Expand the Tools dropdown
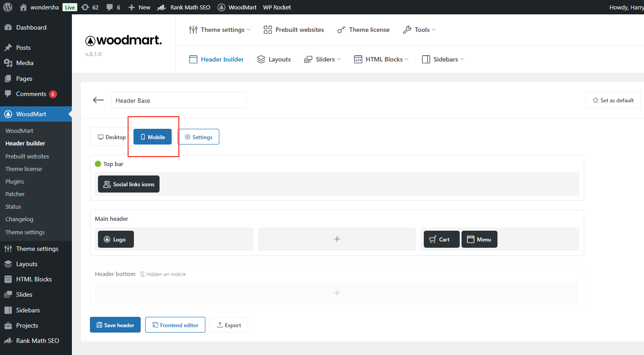The height and width of the screenshot is (355, 644). pyautogui.click(x=419, y=30)
